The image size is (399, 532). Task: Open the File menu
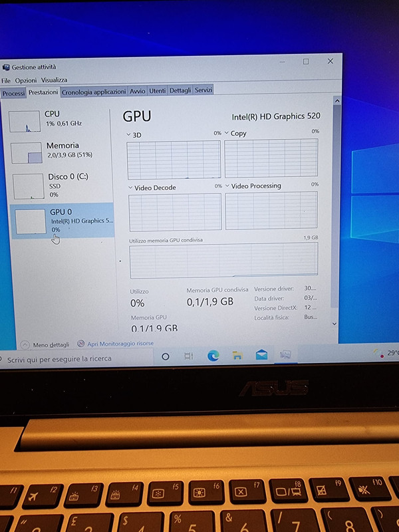point(6,80)
